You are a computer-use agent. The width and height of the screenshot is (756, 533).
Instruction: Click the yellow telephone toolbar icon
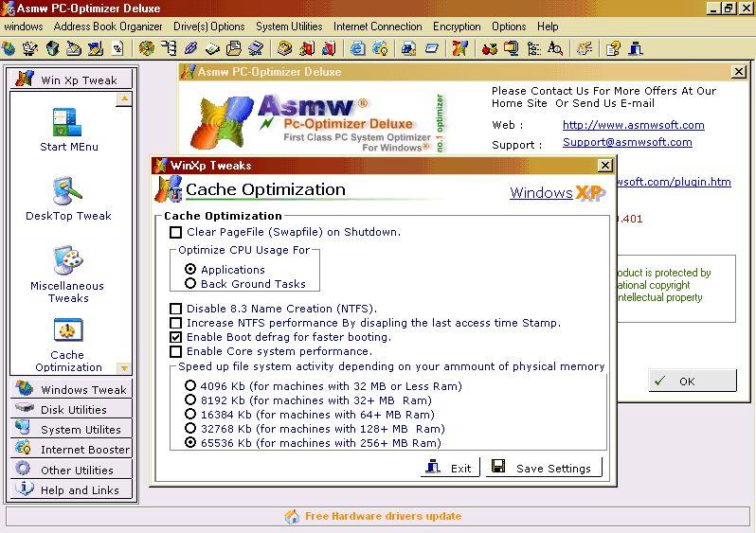click(x=284, y=48)
